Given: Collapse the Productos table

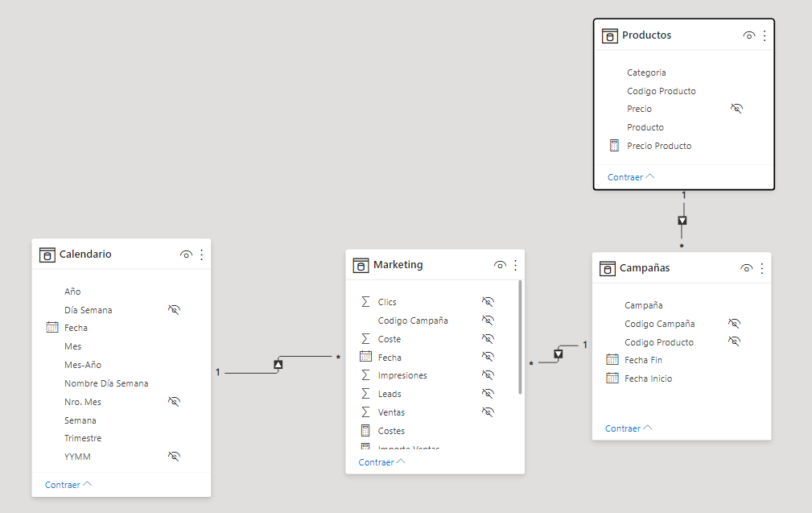Looking at the screenshot, I should pos(630,177).
